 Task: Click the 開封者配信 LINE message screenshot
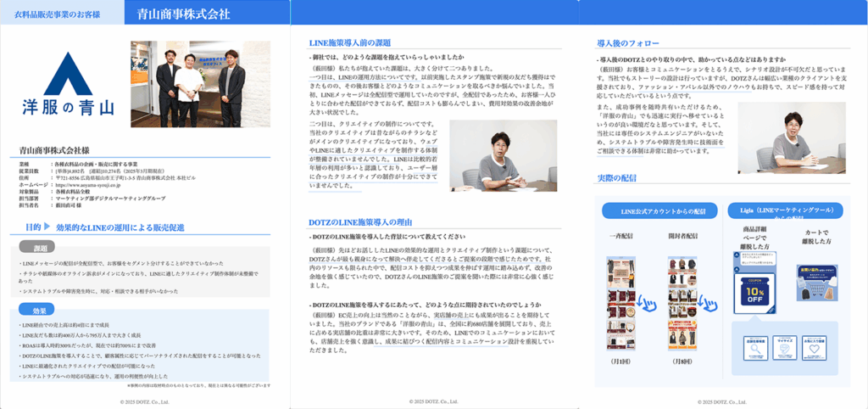682,304
